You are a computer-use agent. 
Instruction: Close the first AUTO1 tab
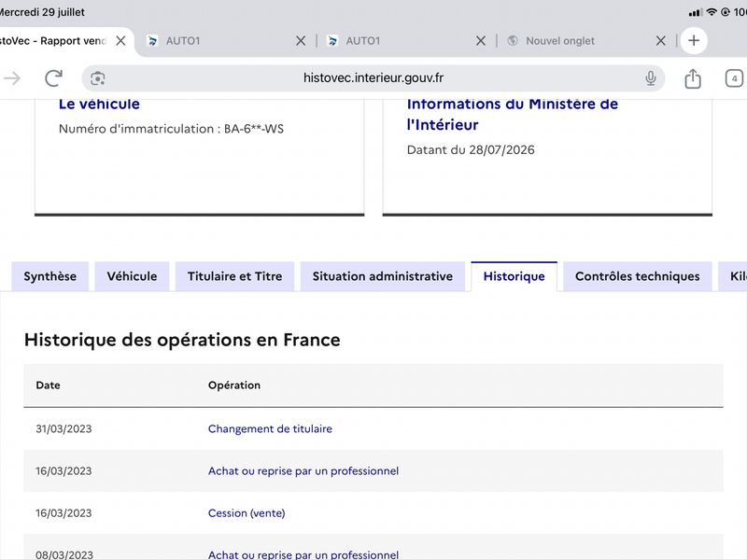(301, 41)
